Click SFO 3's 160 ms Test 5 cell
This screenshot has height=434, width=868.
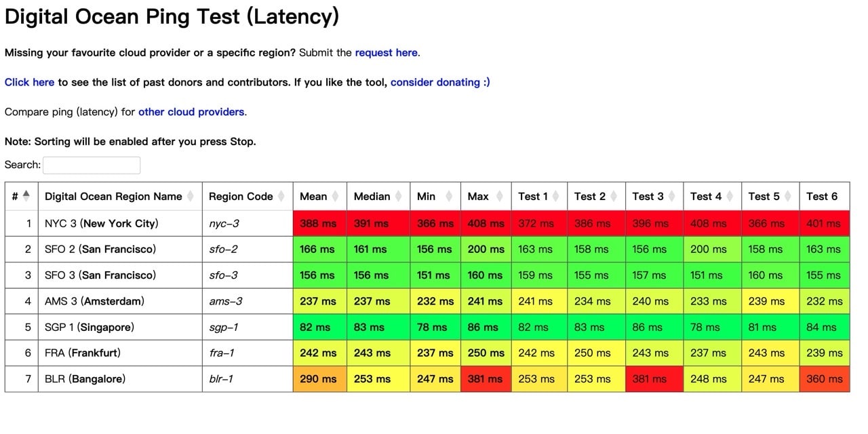[770, 275]
